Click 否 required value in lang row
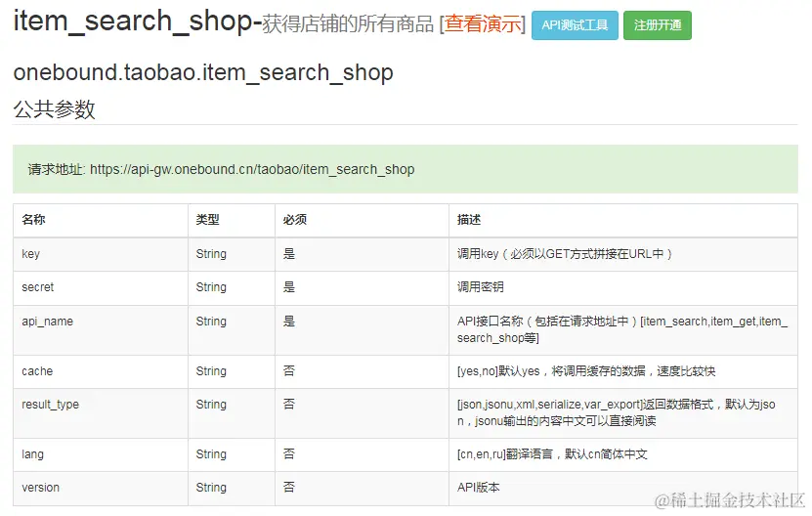The width and height of the screenshot is (812, 516). pos(289,454)
